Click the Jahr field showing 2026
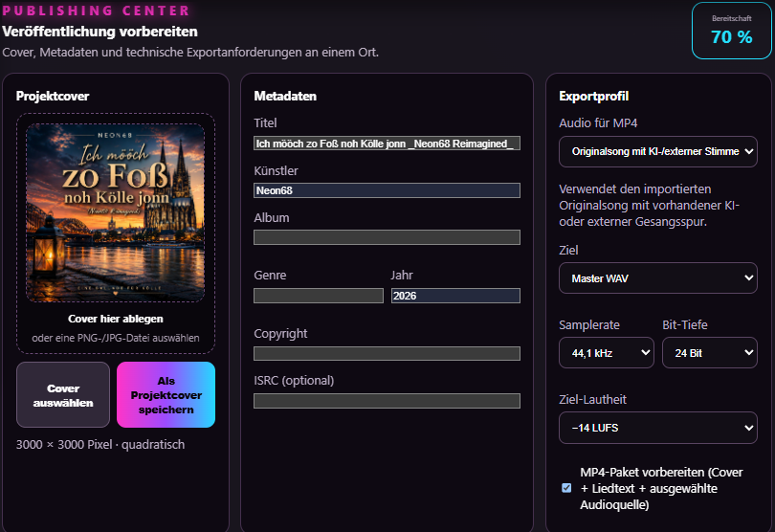 coord(455,296)
